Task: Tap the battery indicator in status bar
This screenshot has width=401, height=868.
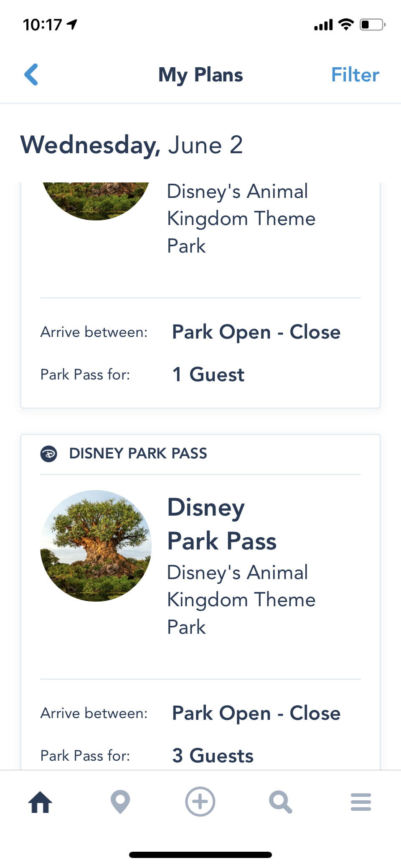Action: click(372, 25)
